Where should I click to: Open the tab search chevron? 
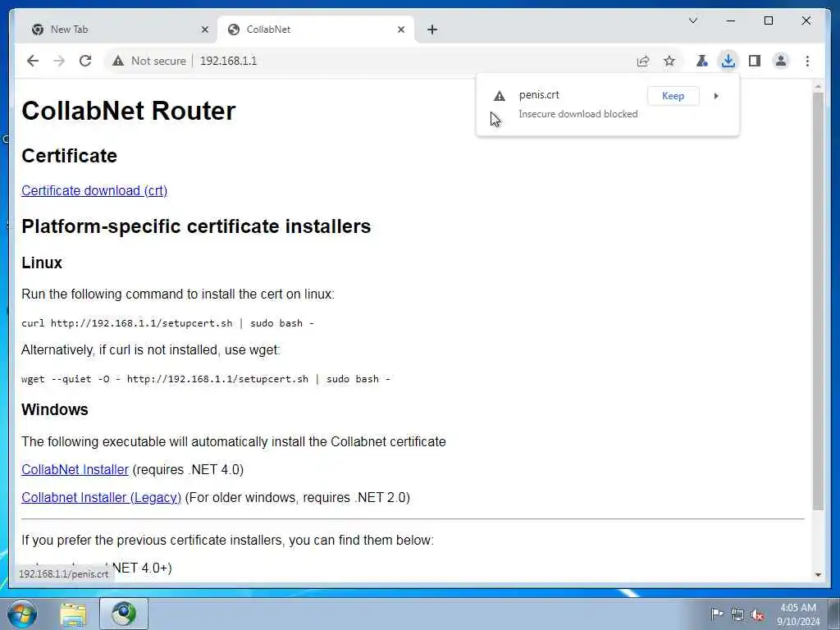[692, 21]
